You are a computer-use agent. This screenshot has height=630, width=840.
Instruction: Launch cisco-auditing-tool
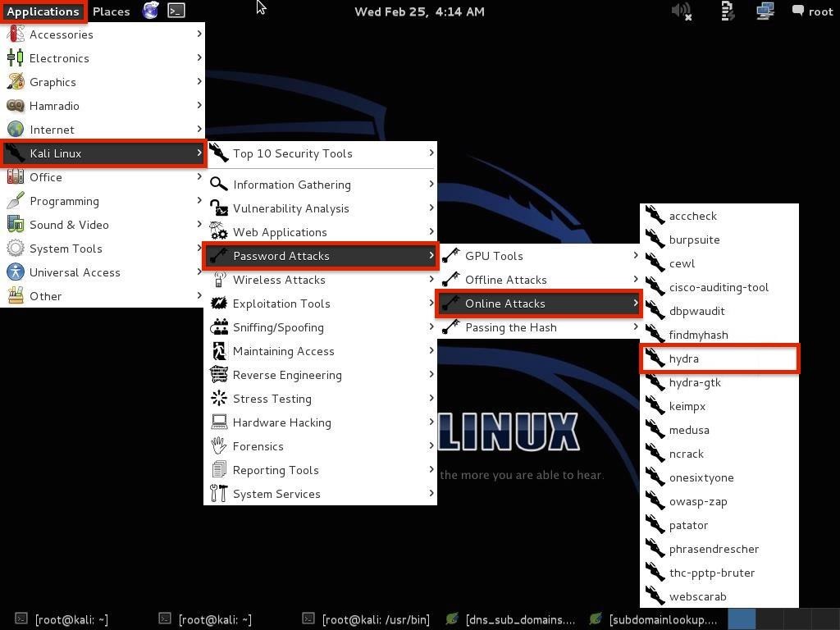[719, 287]
